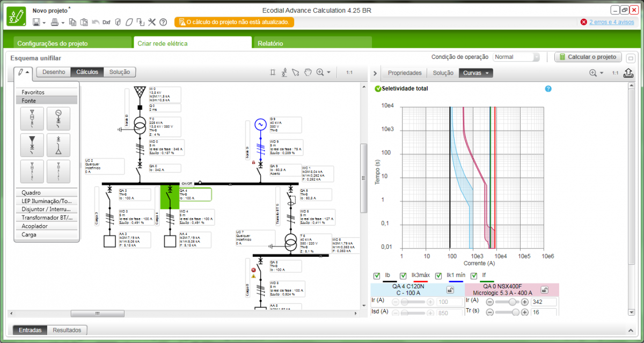Disable the Ik1 mín checkbox
This screenshot has width=644, height=343.
[438, 275]
